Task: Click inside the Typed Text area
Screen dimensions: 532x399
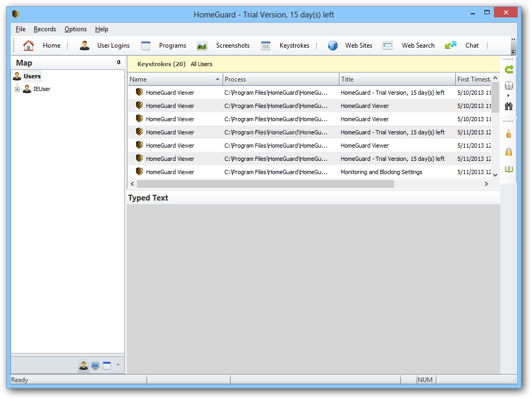Action: [x=314, y=288]
